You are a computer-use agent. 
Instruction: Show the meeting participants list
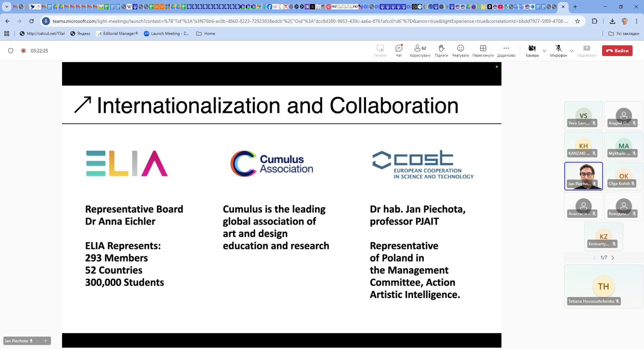420,50
